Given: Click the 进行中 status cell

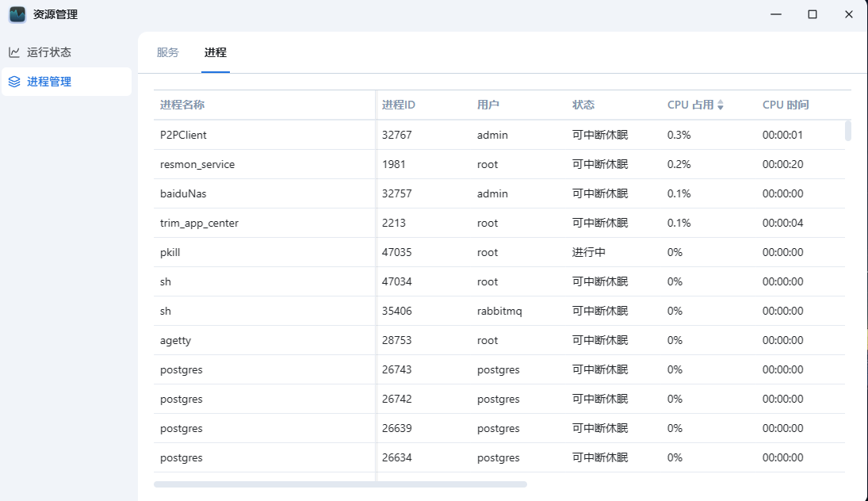Looking at the screenshot, I should (589, 252).
